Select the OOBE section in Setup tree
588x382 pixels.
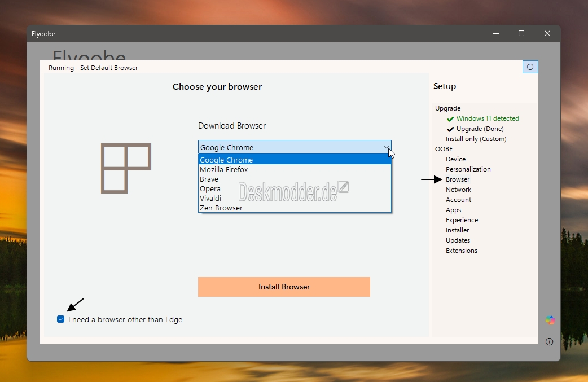click(444, 149)
